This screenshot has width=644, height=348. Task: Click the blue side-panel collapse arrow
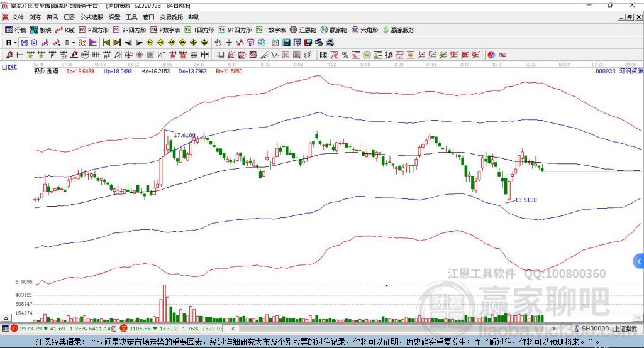tap(639, 261)
